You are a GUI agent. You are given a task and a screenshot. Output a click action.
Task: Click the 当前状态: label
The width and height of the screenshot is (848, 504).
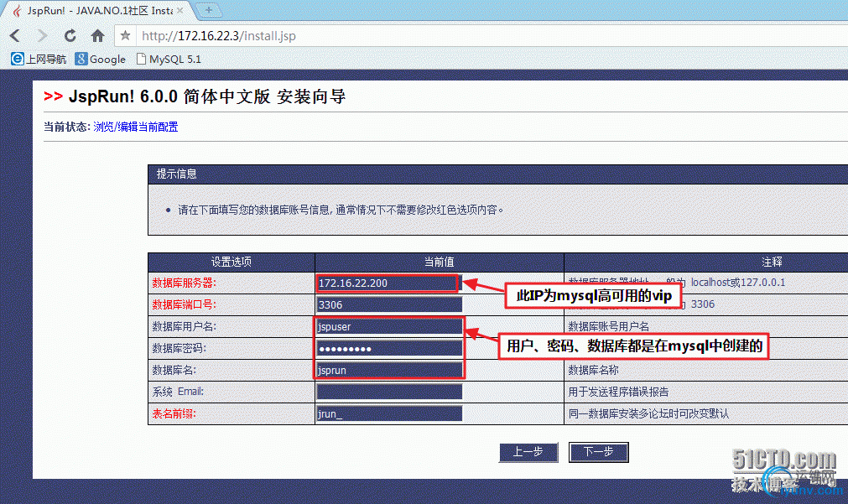[x=67, y=127]
